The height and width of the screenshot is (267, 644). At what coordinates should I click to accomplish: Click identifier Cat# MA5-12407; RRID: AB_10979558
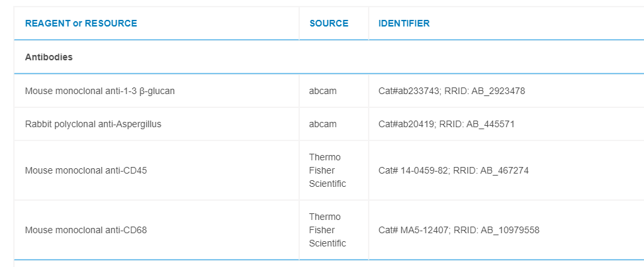(x=459, y=230)
